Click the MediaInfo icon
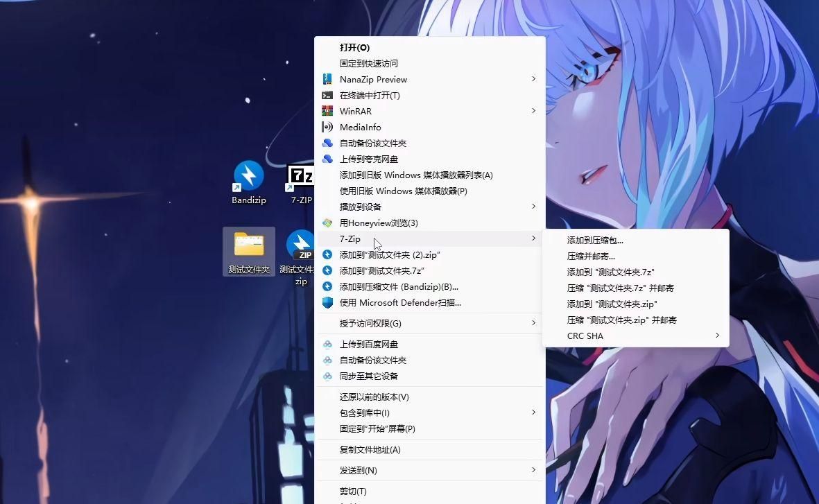This screenshot has width=819, height=504. pyautogui.click(x=327, y=127)
